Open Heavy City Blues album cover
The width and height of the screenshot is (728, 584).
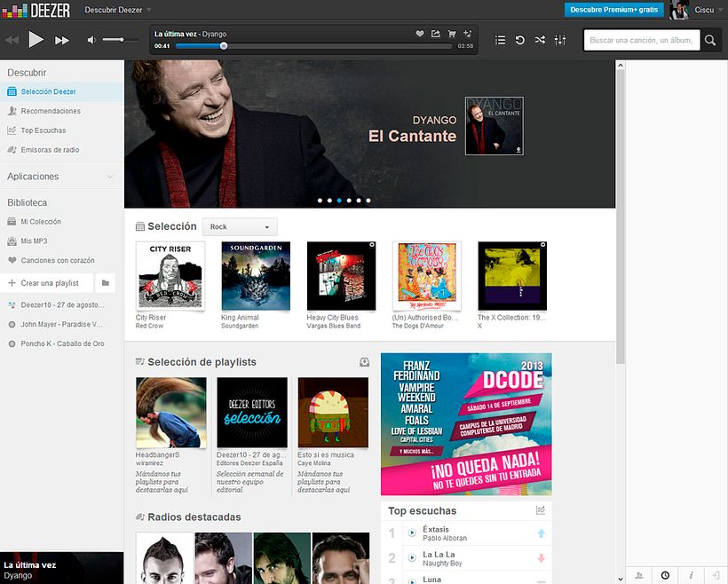(341, 276)
